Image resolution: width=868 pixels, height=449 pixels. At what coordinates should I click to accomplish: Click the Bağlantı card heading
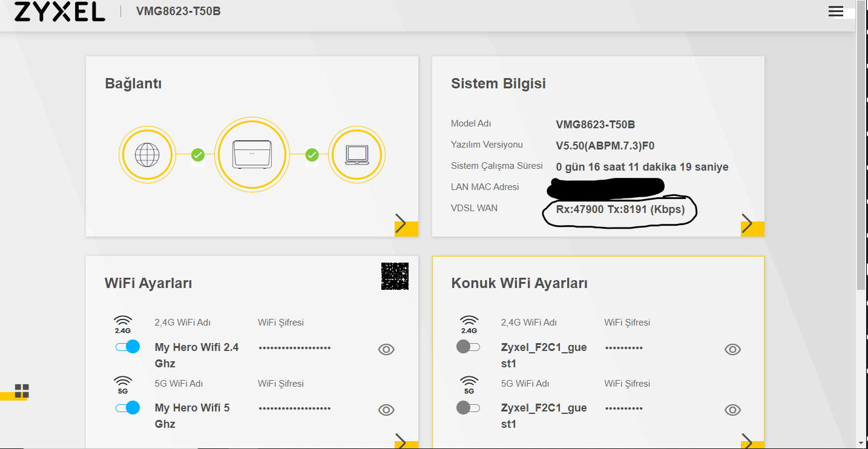click(133, 84)
